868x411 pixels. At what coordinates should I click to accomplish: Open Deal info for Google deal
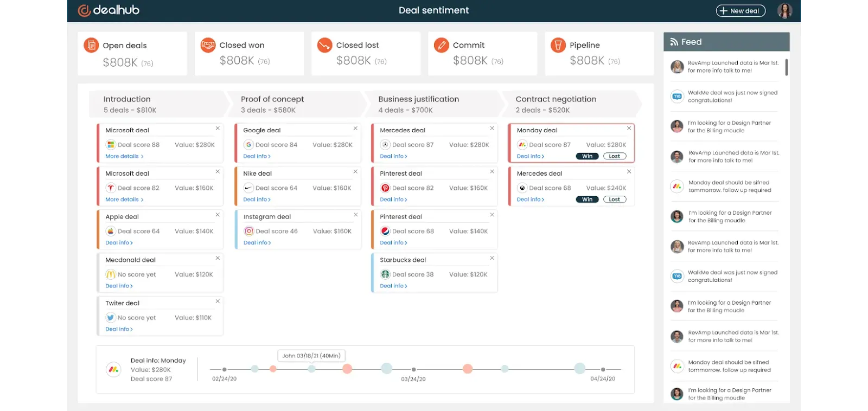coord(257,156)
